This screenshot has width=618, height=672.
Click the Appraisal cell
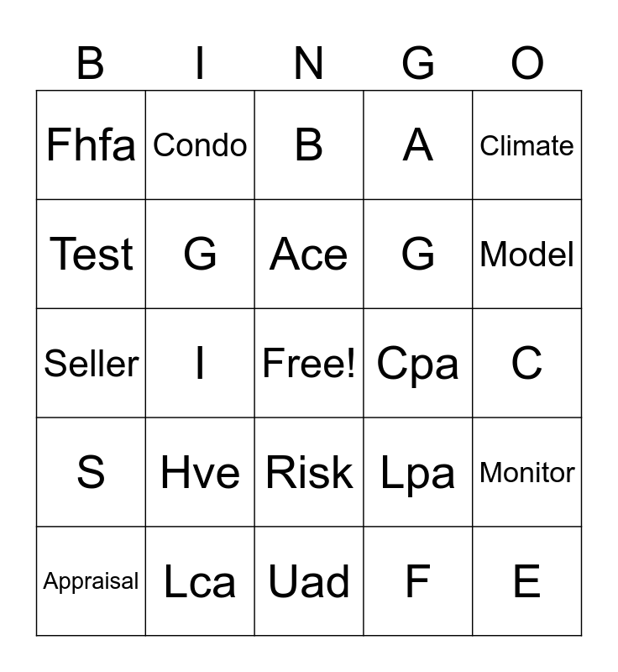point(91,581)
